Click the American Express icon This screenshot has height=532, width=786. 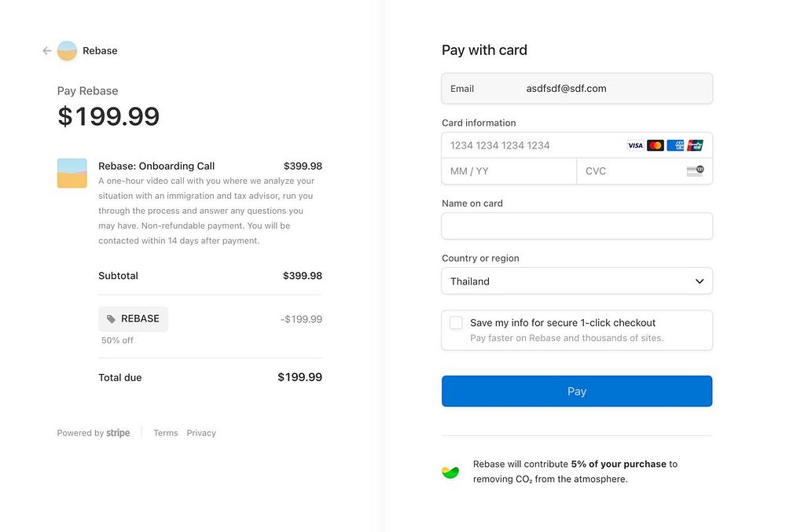(x=675, y=145)
